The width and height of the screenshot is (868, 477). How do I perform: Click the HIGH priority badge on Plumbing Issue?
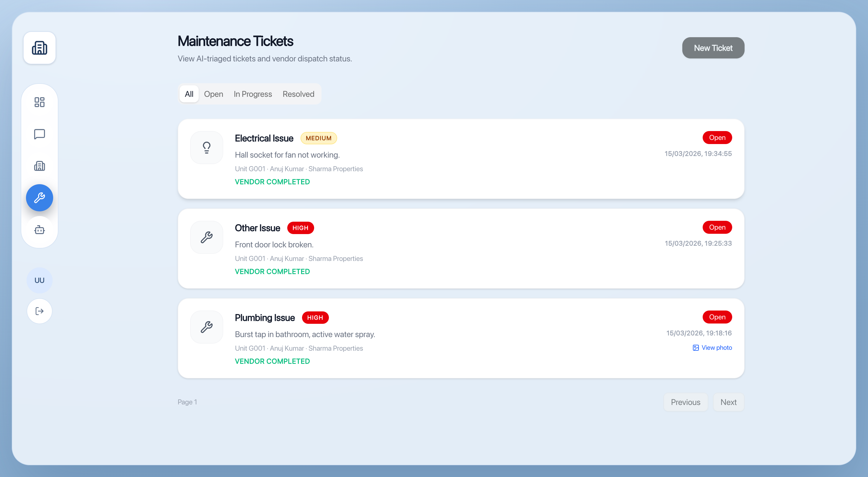coord(315,317)
